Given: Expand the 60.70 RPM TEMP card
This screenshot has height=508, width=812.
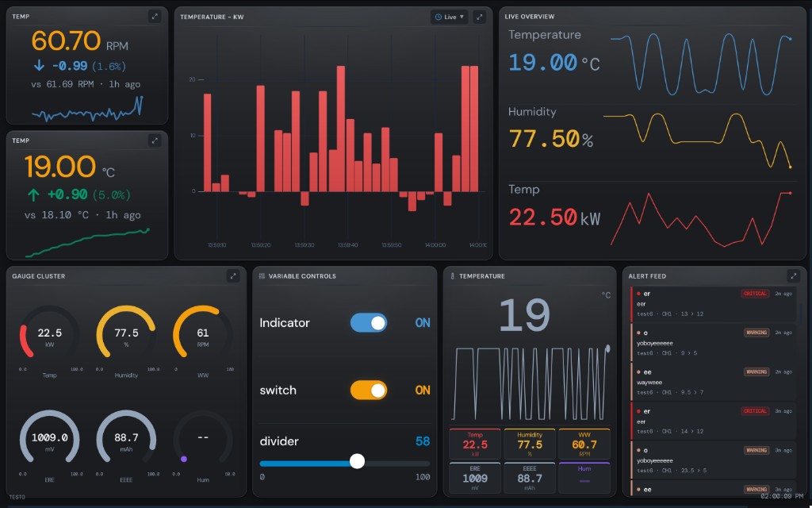Looking at the screenshot, I should pos(155,17).
